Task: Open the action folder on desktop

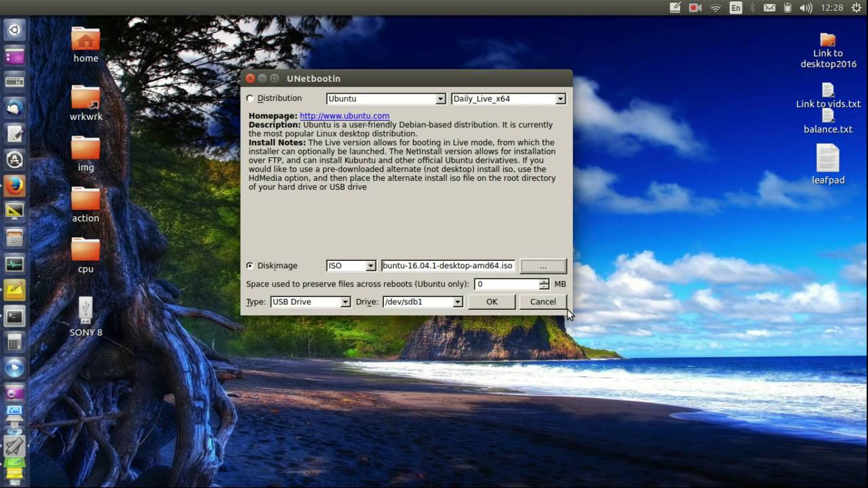Action: click(85, 205)
